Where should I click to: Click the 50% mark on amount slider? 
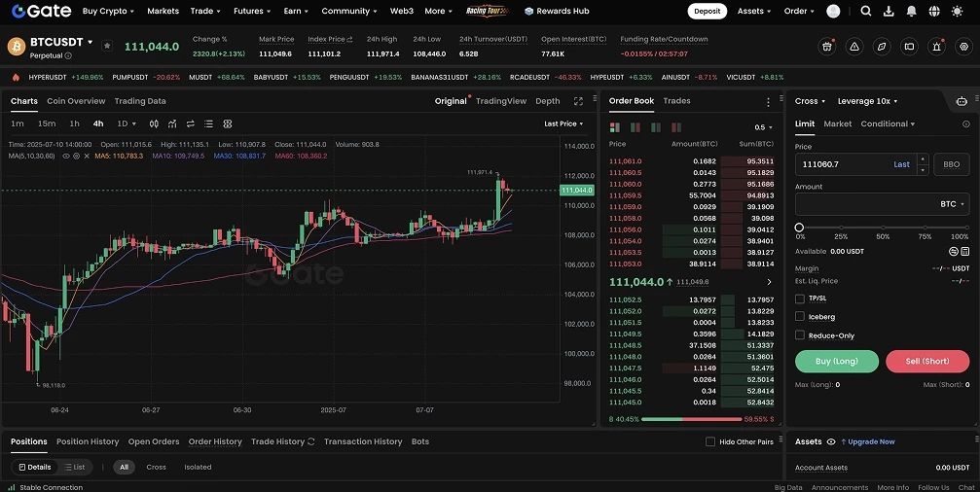[883, 228]
